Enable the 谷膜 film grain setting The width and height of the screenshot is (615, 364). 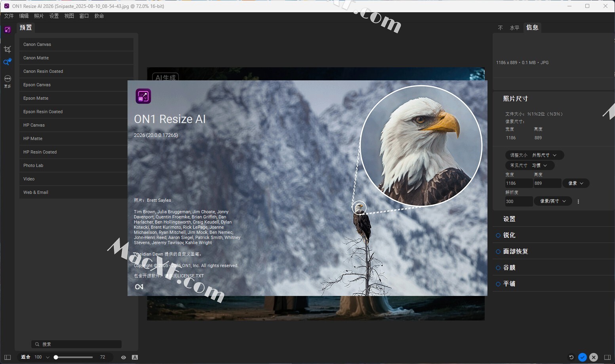tap(498, 268)
